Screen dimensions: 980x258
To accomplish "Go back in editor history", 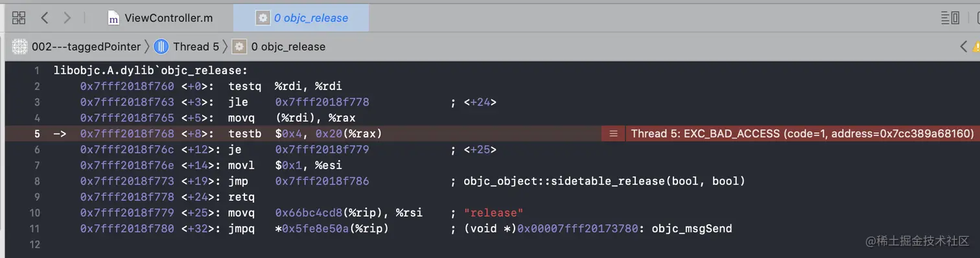I will pyautogui.click(x=44, y=18).
